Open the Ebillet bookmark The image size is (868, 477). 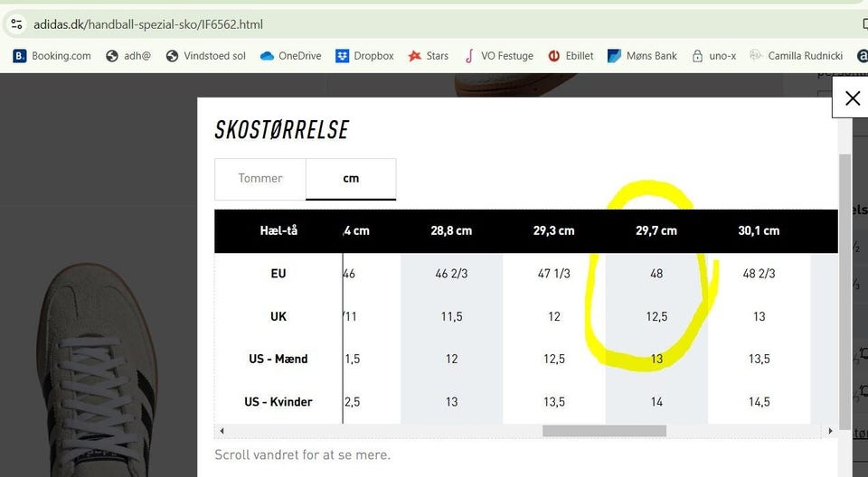coord(571,56)
